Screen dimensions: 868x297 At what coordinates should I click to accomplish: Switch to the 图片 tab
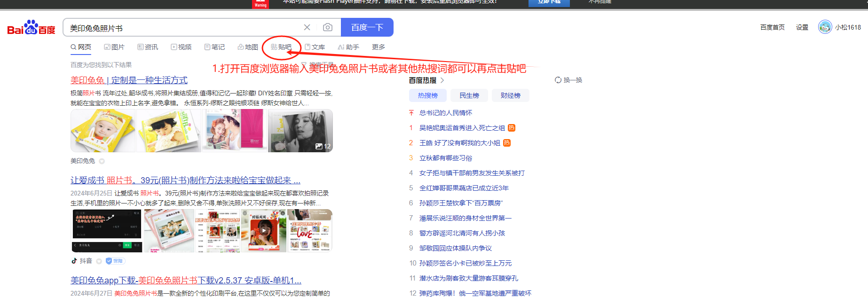[x=114, y=47]
